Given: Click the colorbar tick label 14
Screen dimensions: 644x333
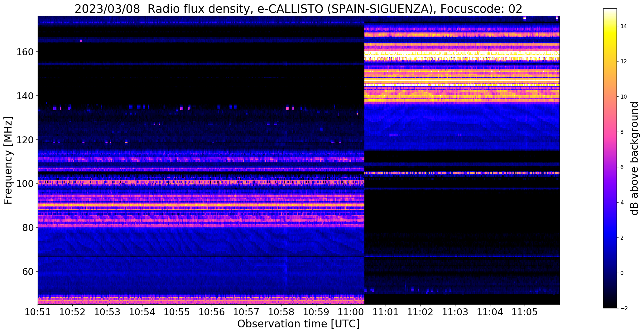Looking at the screenshot, I should 624,26.
